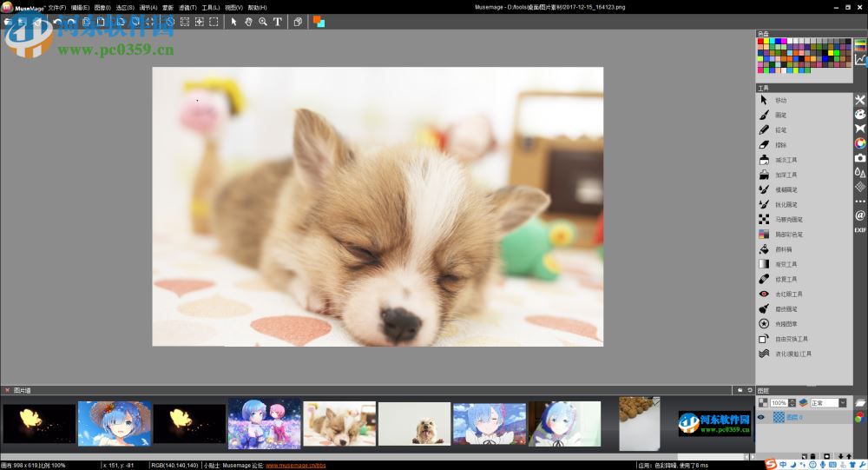Click the Text tool in top toolbar
This screenshot has height=470, width=868.
tap(278, 22)
